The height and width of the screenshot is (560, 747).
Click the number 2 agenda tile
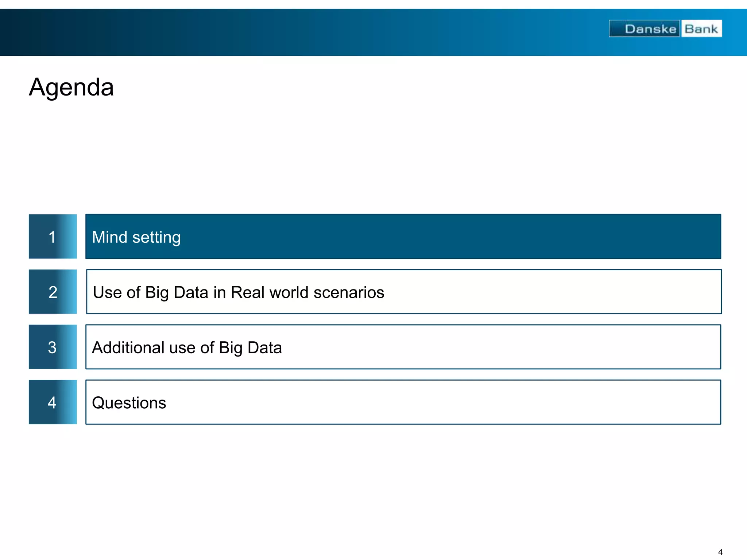pos(53,292)
